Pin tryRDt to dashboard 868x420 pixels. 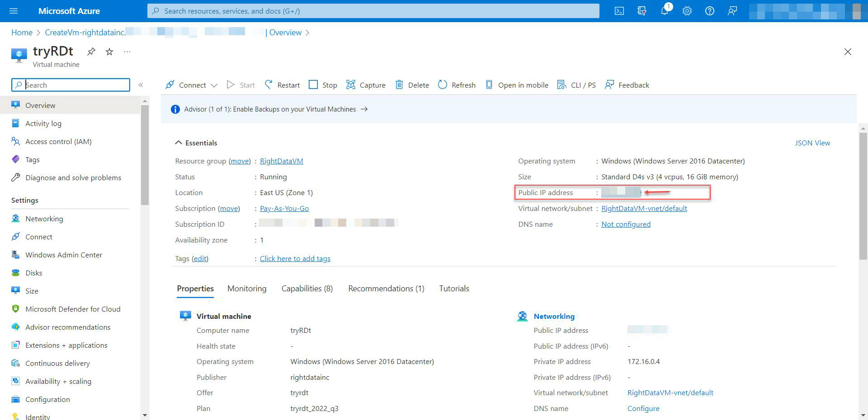point(91,51)
